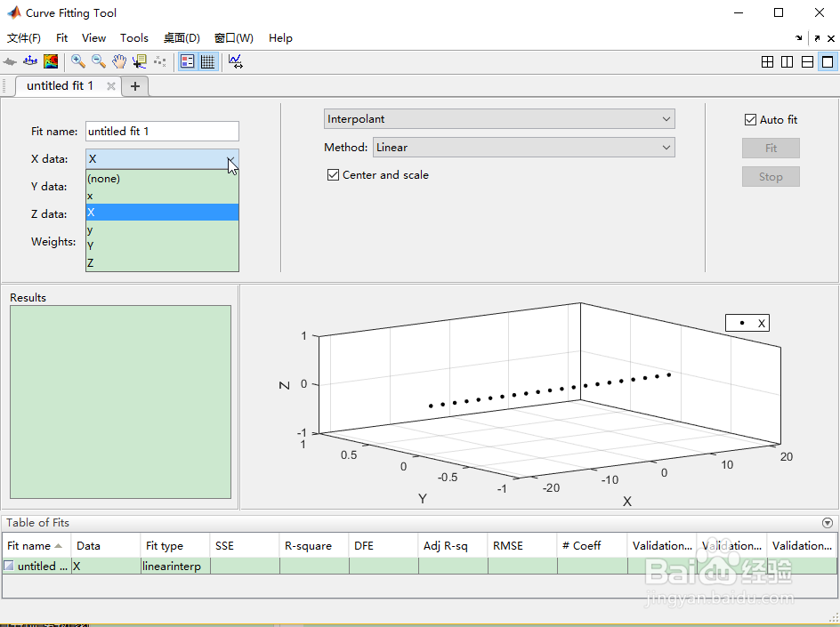This screenshot has height=627, width=840.
Task: Choose lowercase 'x' from the X data list
Action: (x=162, y=196)
